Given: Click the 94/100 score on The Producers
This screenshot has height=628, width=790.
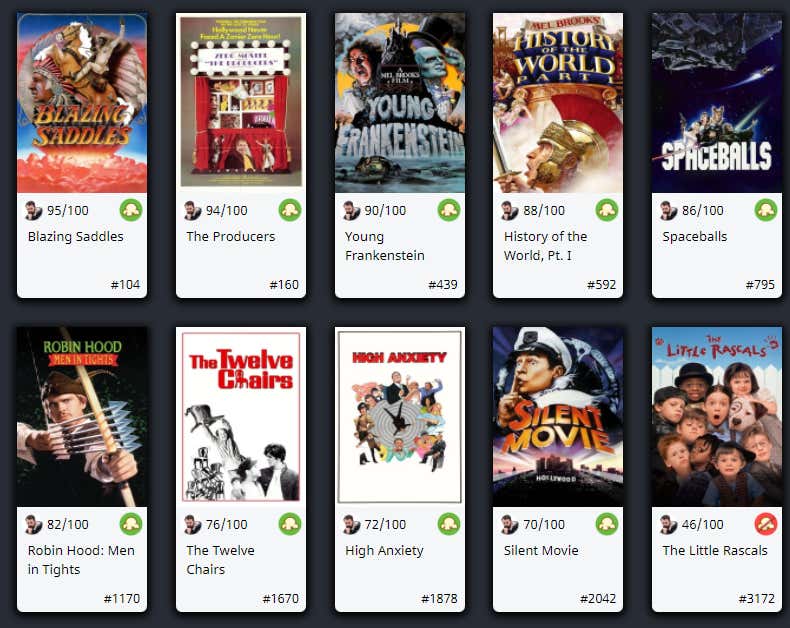Looking at the screenshot, I should (x=227, y=211).
